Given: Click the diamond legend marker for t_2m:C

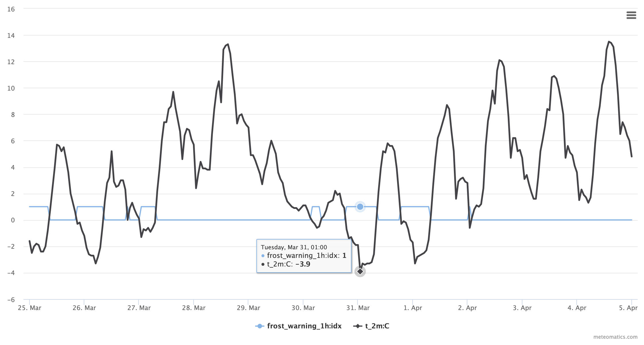Looking at the screenshot, I should click(358, 326).
